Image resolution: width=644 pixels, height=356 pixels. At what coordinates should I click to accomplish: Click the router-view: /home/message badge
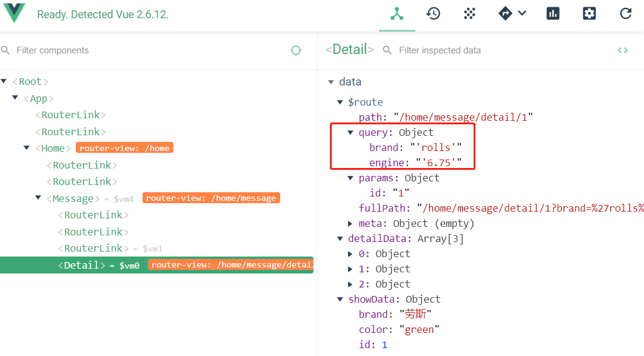[x=211, y=198]
